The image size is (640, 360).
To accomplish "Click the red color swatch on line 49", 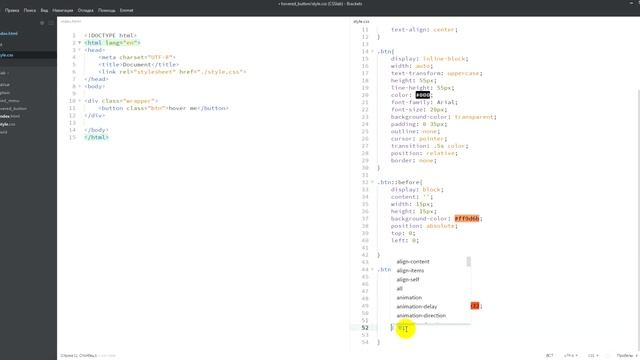I will (475, 306).
